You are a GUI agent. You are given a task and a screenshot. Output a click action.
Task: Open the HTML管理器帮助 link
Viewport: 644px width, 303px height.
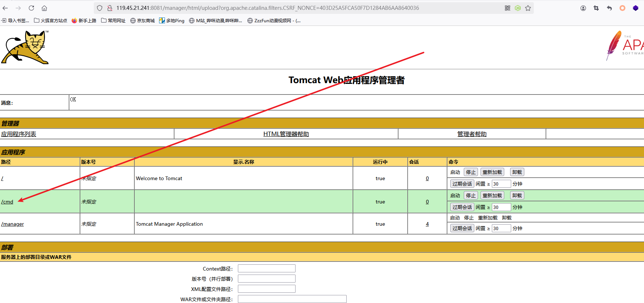pos(286,134)
